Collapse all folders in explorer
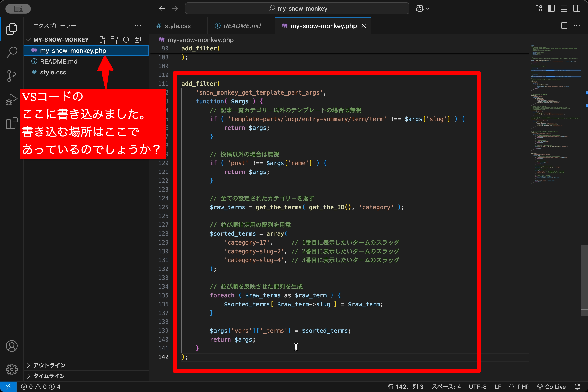Viewport: 588px width, 392px height. click(138, 40)
